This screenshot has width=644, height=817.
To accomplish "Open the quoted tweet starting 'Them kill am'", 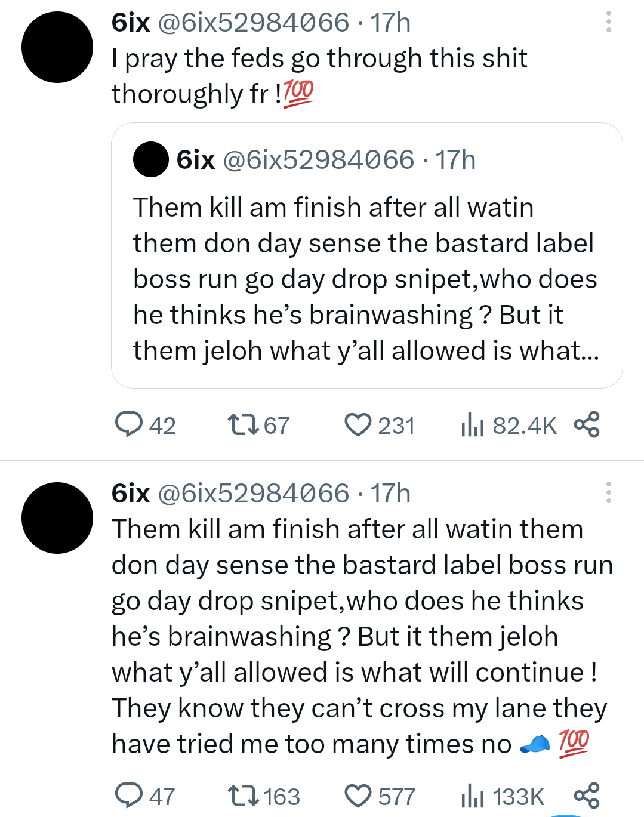I will [x=365, y=279].
